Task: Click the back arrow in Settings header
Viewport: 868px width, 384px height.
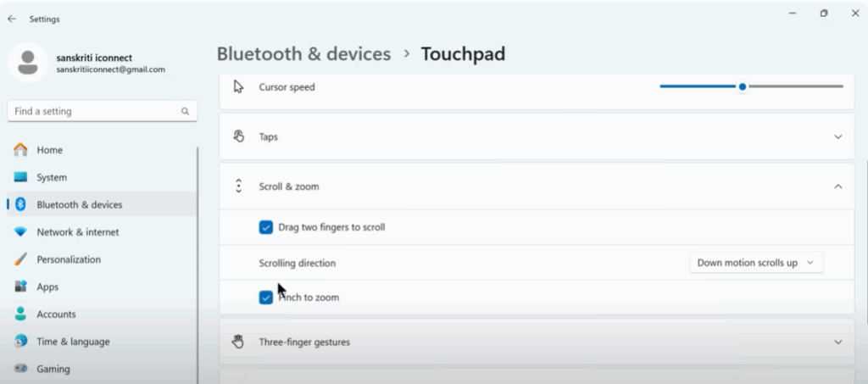Action: click(12, 19)
